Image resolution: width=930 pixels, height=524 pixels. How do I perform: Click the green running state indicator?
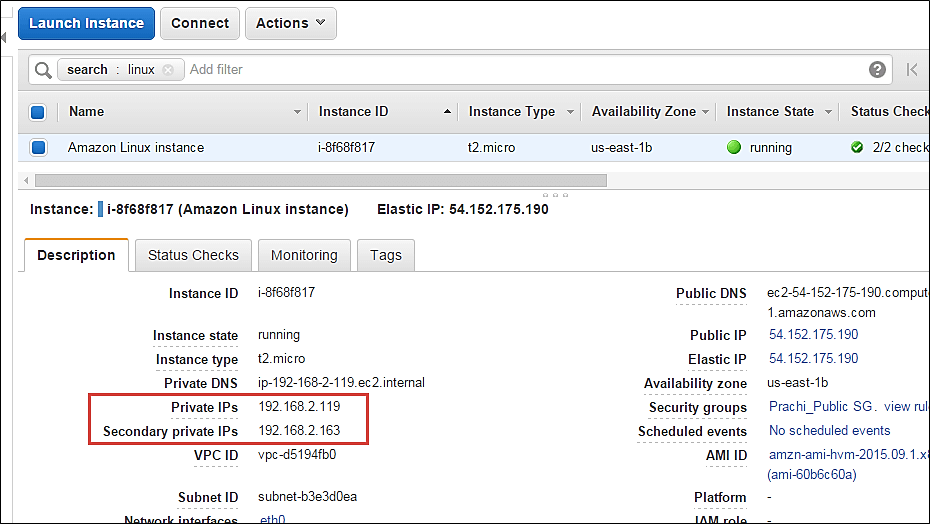(734, 148)
